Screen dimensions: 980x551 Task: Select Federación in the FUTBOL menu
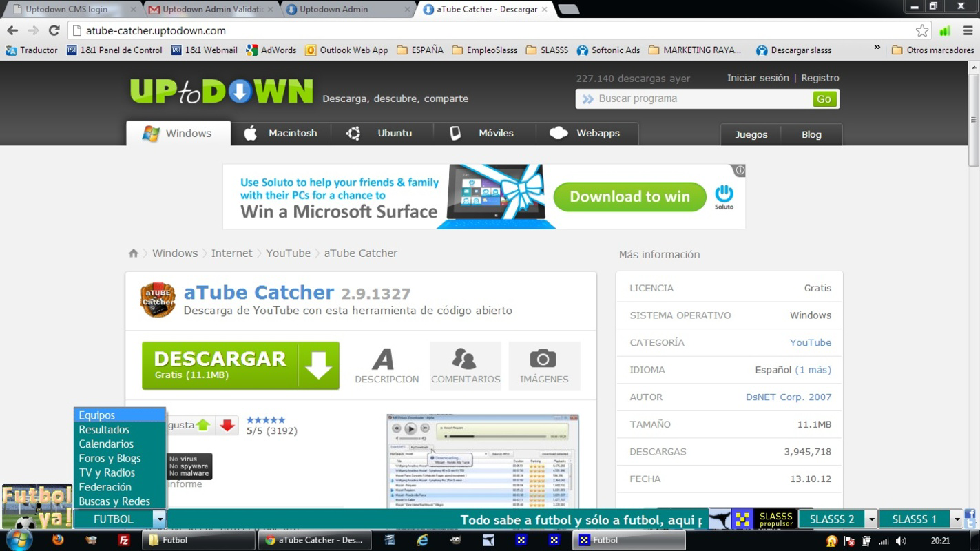tap(120, 487)
